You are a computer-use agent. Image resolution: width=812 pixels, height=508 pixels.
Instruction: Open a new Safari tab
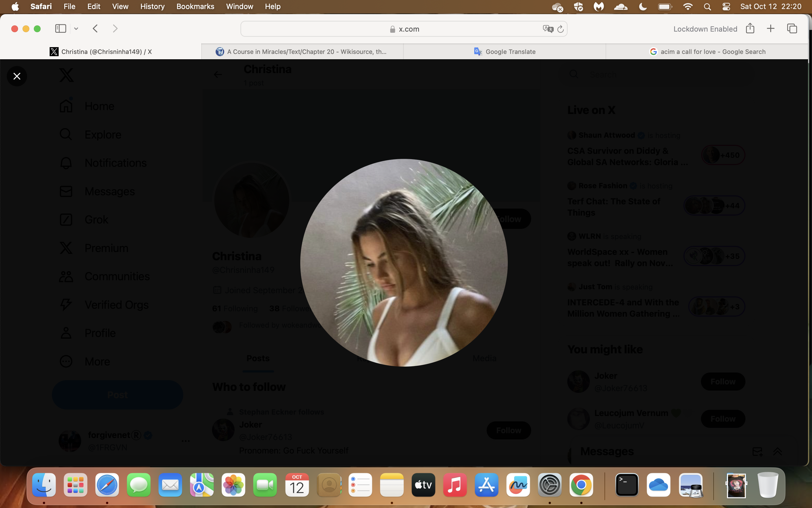click(x=771, y=29)
